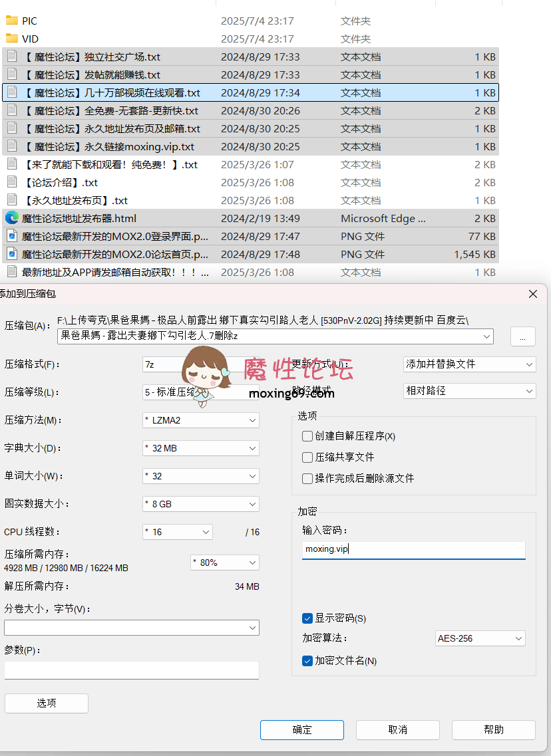Click the 帮助 button

click(x=494, y=729)
